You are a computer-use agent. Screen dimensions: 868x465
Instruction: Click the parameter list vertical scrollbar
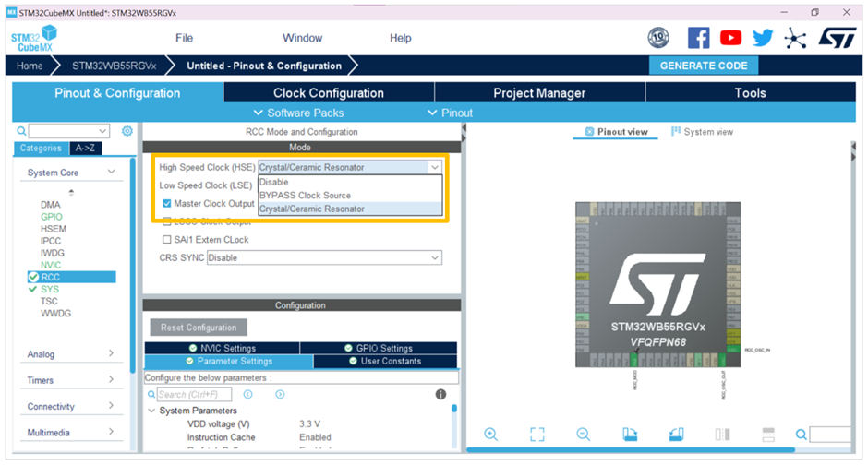454,409
